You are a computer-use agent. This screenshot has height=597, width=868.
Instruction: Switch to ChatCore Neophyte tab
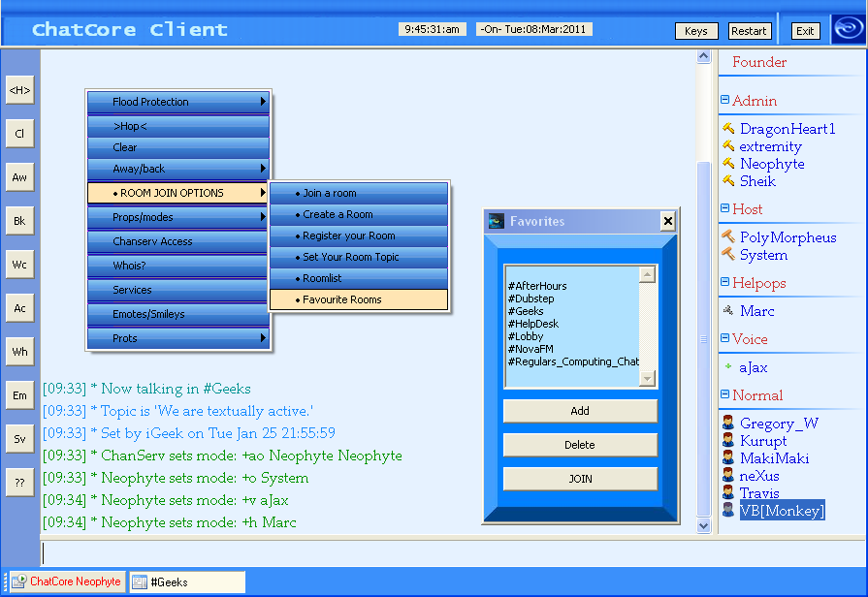tap(68, 581)
